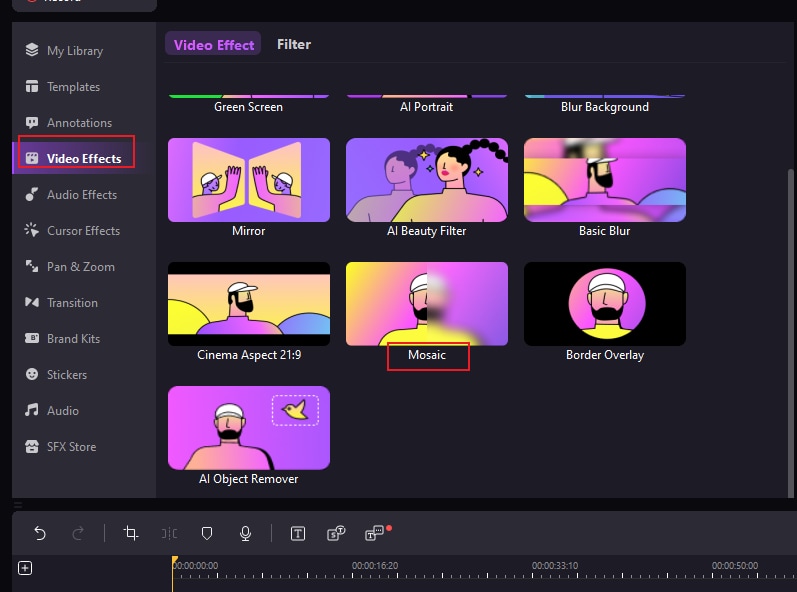Image resolution: width=797 pixels, height=592 pixels.
Task: Click the Marker shield icon
Action: pos(207,533)
